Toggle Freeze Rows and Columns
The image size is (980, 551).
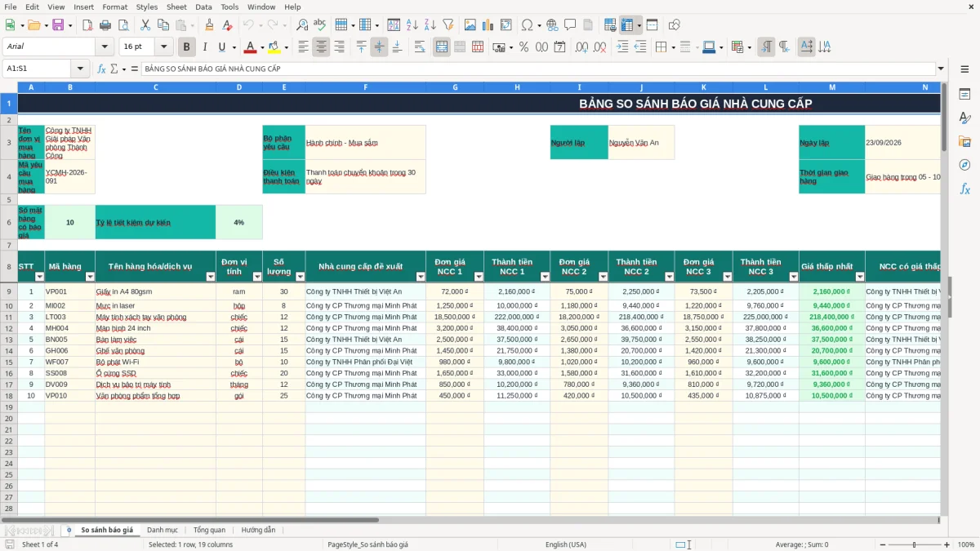(626, 25)
